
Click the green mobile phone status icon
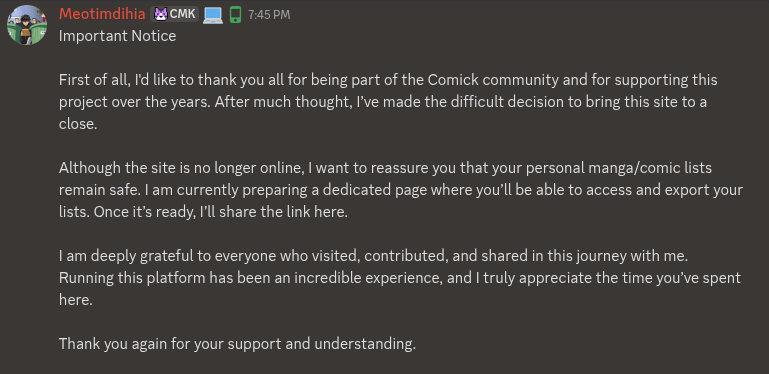pos(235,15)
